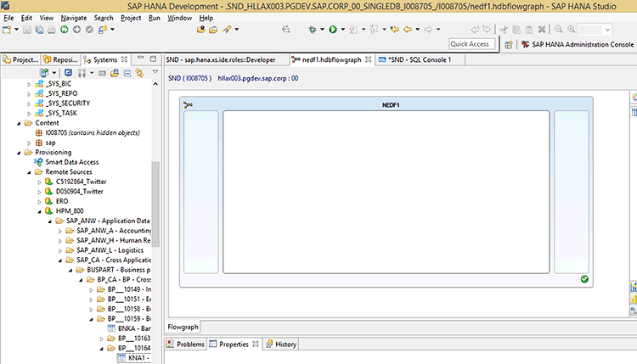Open the History tab

click(281, 344)
